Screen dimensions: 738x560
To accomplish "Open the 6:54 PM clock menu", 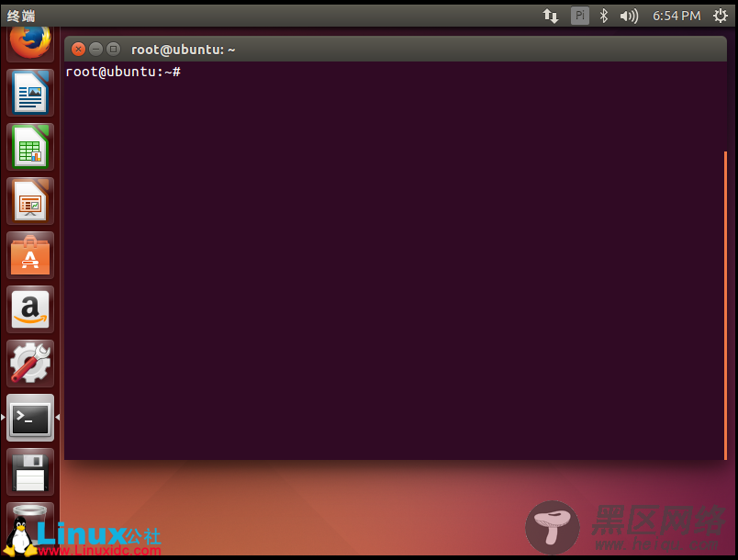I will [676, 16].
